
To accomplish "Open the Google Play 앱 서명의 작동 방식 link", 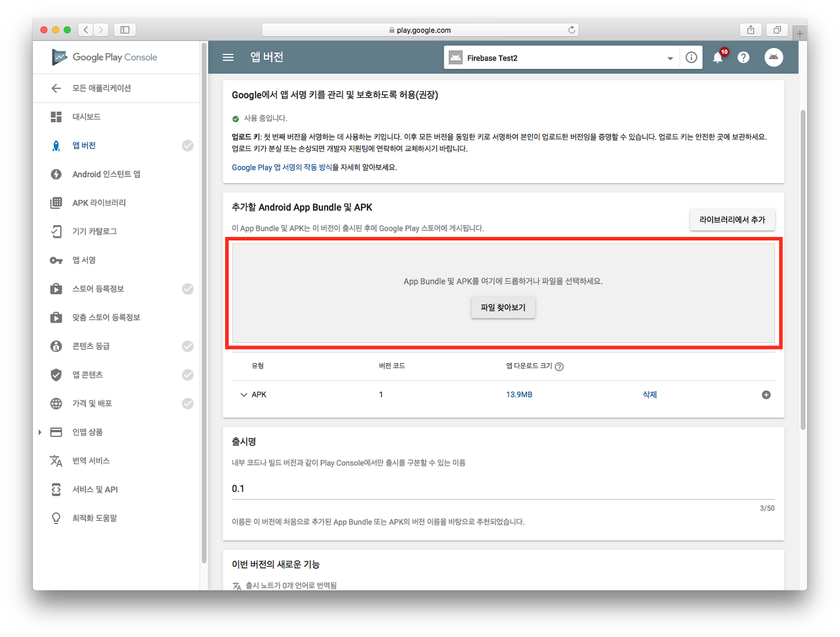I will click(x=282, y=167).
